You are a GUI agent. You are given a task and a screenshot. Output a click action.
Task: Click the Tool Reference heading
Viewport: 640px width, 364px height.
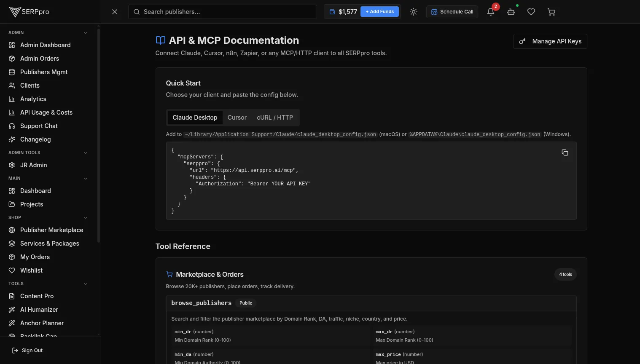pyautogui.click(x=183, y=246)
